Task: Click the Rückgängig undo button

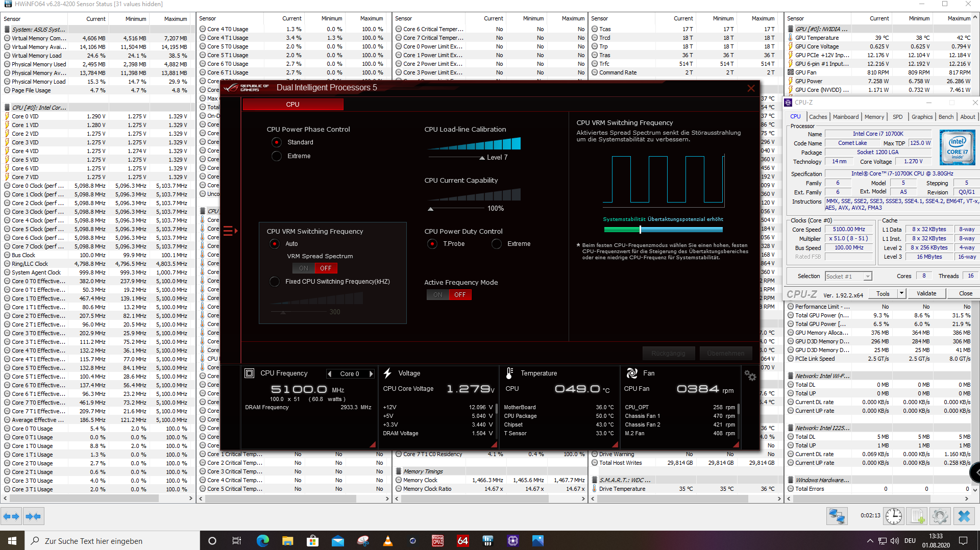Action: click(x=668, y=353)
